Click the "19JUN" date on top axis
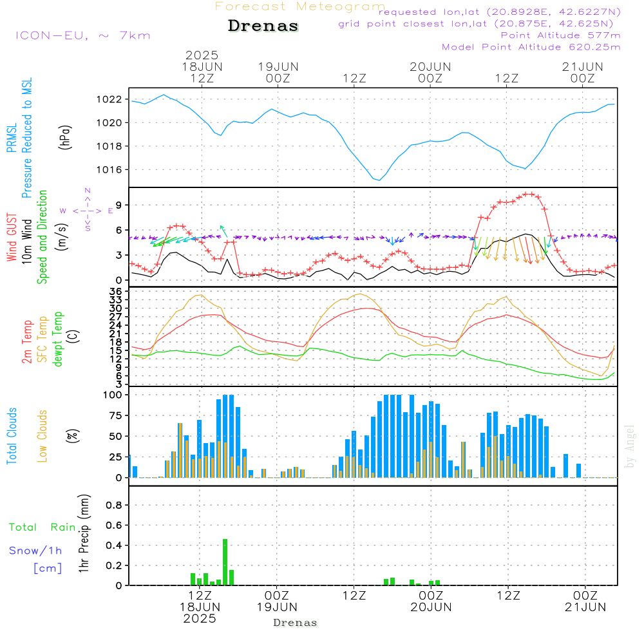The width and height of the screenshot is (644, 644). click(x=278, y=66)
